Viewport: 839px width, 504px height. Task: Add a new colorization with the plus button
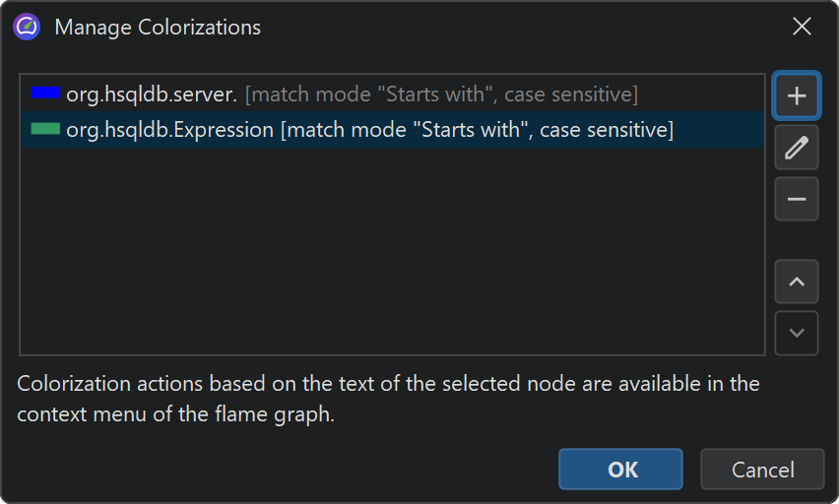797,95
